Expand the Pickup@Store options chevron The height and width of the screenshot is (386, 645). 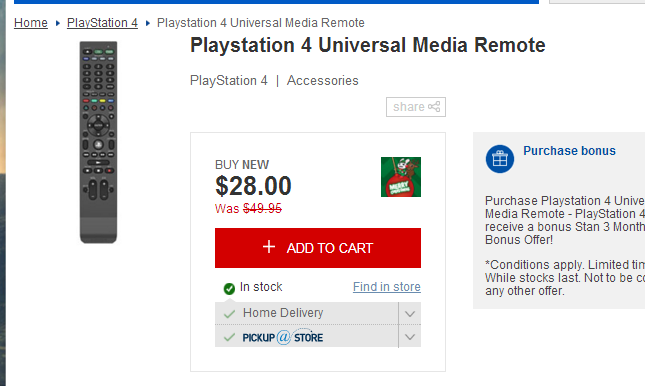pyautogui.click(x=410, y=337)
